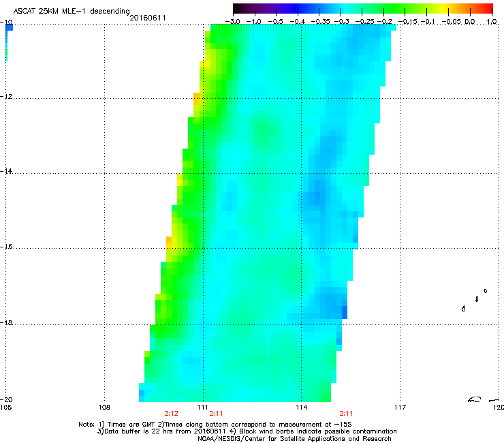Image resolution: width=504 pixels, height=443 pixels.
Task: Click the 2:11 time label right of longitude 114
Action: [x=346, y=414]
